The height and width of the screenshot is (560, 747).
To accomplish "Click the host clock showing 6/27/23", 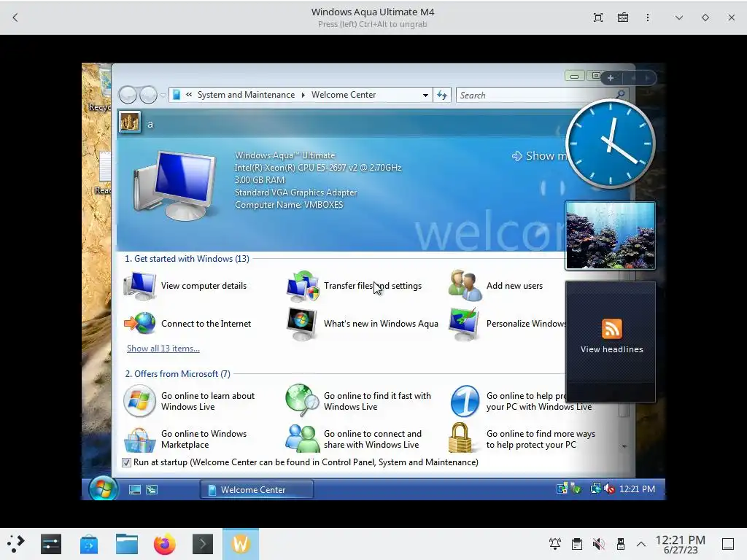I will 681,544.
